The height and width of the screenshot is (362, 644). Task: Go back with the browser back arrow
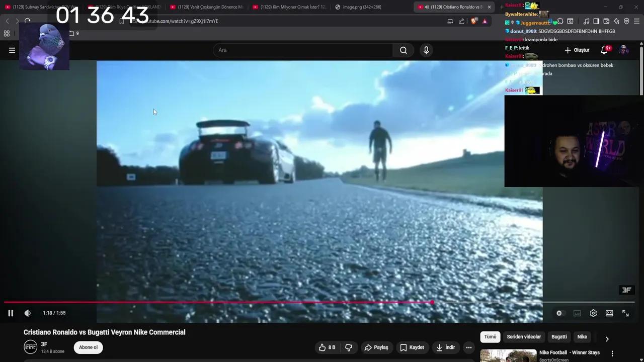[x=7, y=21]
